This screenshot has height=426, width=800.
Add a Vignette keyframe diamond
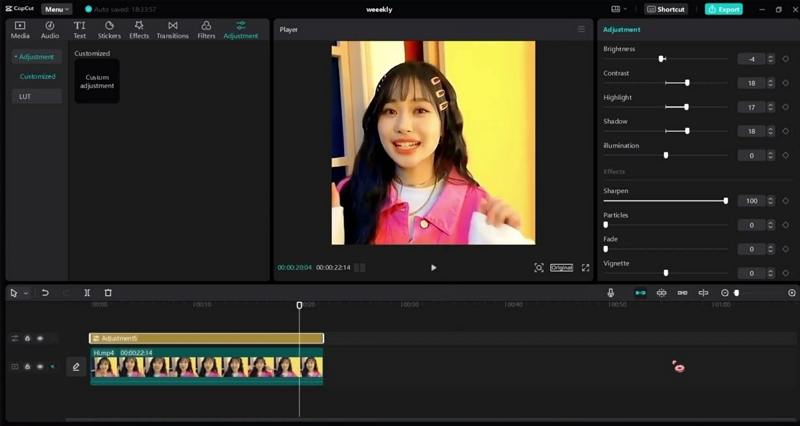(x=786, y=273)
